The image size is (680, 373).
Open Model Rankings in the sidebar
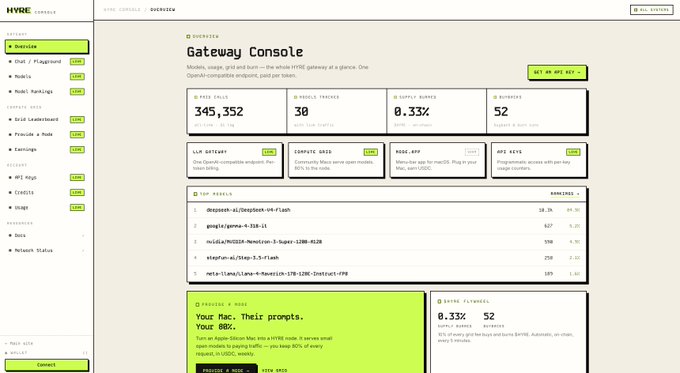click(47, 92)
